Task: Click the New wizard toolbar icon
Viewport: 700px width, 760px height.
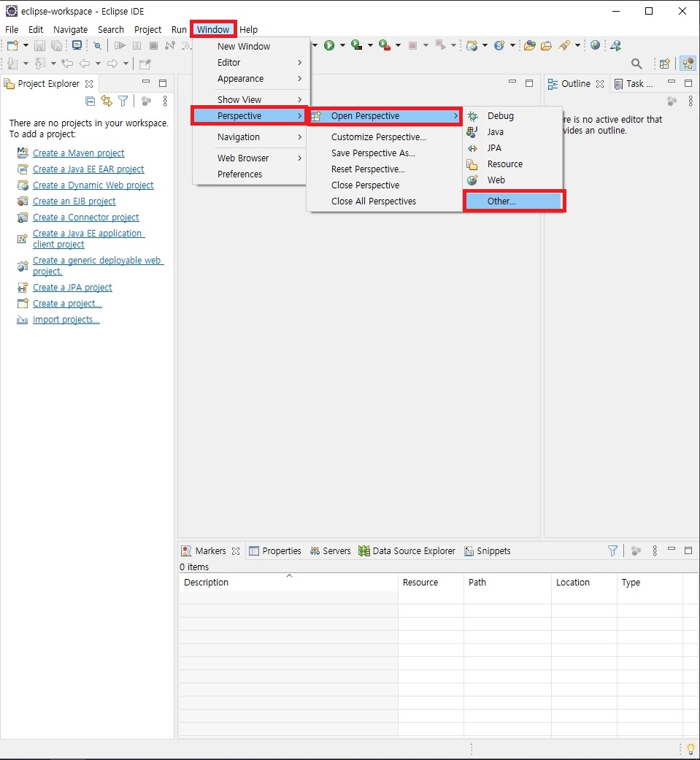Action: [x=12, y=45]
